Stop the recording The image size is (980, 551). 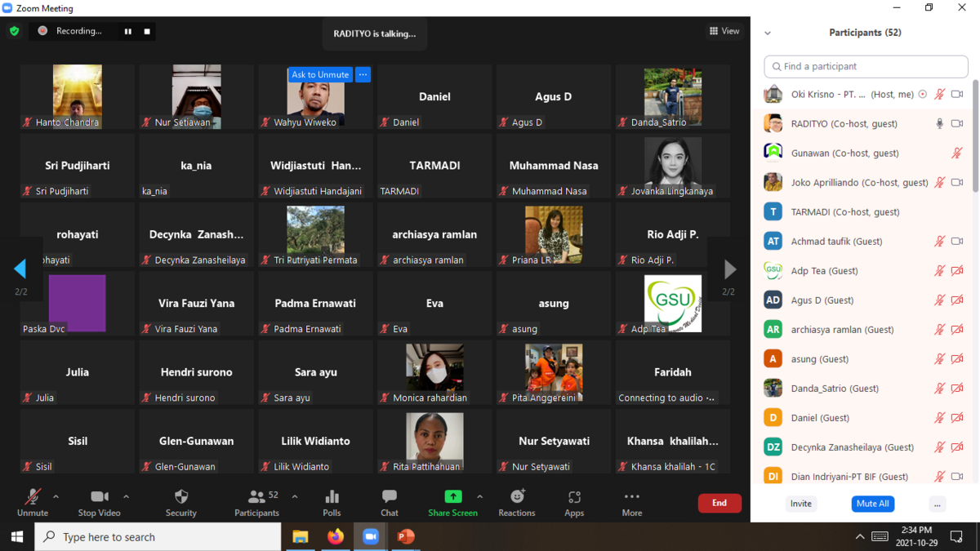tap(147, 31)
